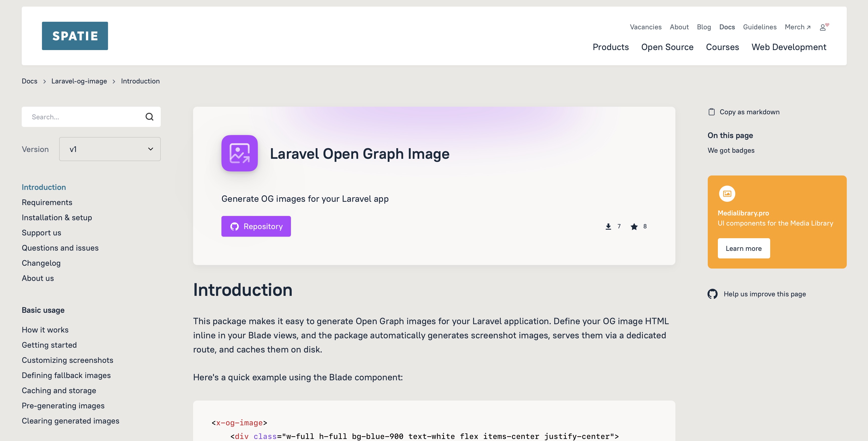
Task: Click the downloads count icon
Action: 608,226
